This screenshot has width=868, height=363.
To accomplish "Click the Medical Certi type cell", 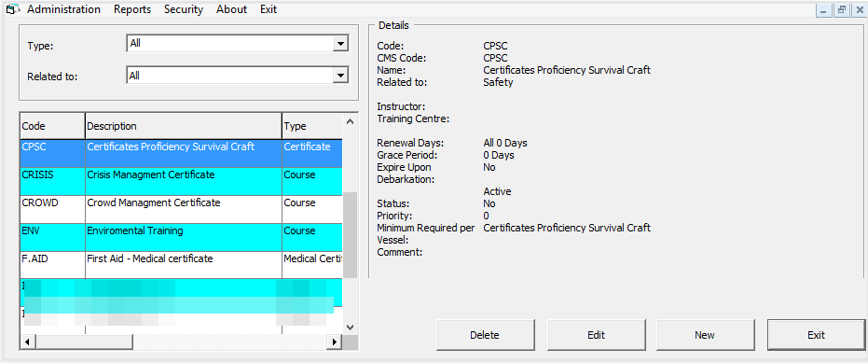I will 312,265.
